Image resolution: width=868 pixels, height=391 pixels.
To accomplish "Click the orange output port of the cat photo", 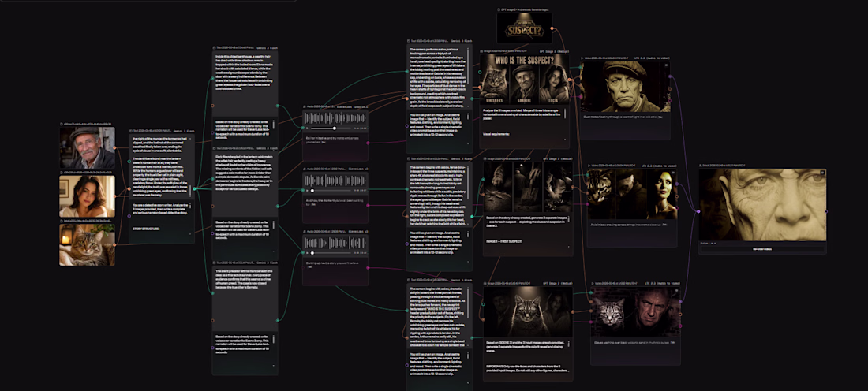I will (x=114, y=244).
